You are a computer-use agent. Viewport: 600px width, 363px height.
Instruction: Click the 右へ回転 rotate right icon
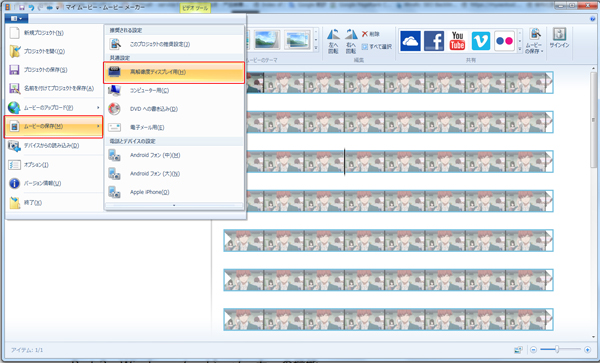click(351, 41)
